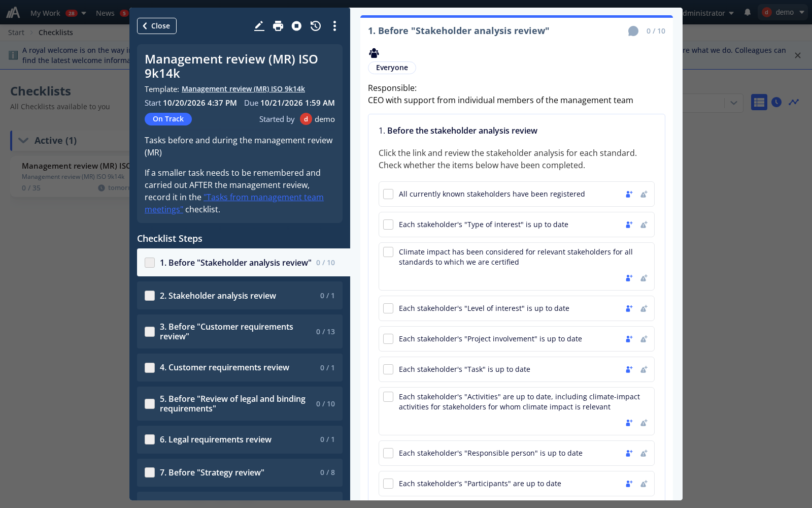Open the My Work dropdown arrow

pos(84,13)
